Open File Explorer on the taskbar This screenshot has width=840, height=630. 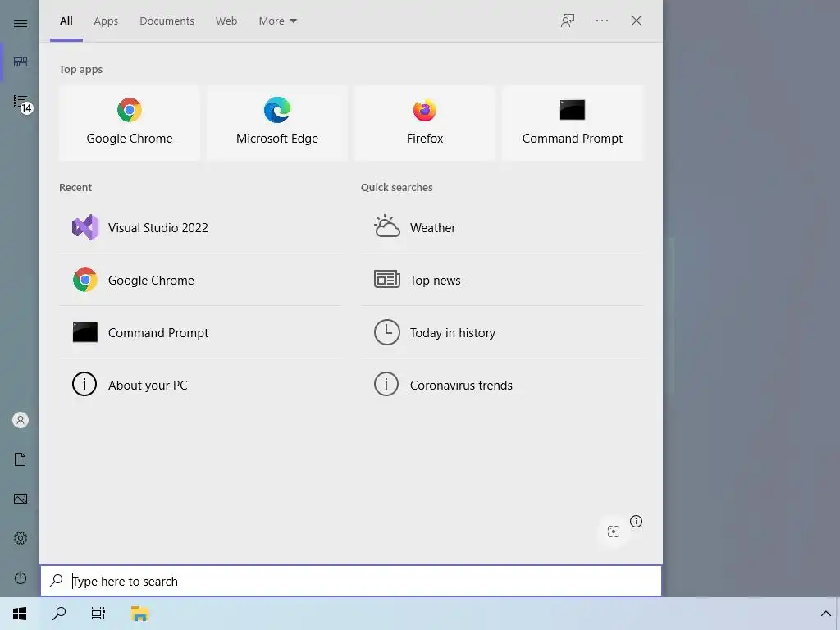tap(139, 614)
